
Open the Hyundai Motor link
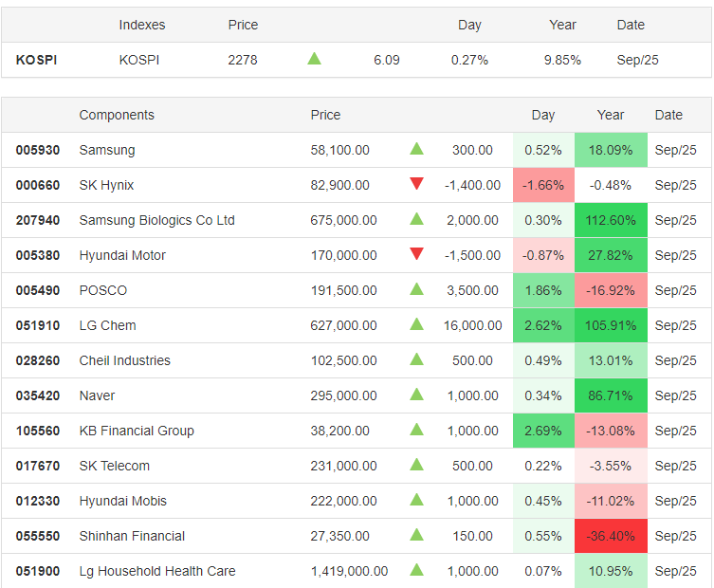click(x=122, y=255)
